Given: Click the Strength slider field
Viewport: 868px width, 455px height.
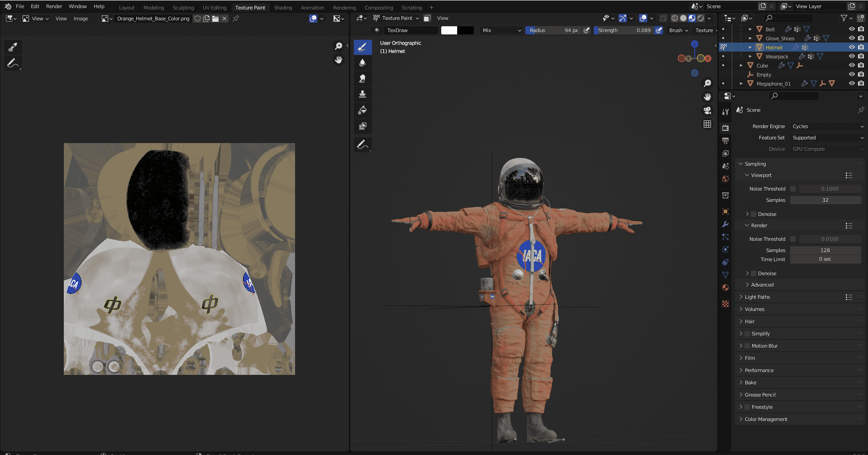Looking at the screenshot, I should tap(624, 30).
